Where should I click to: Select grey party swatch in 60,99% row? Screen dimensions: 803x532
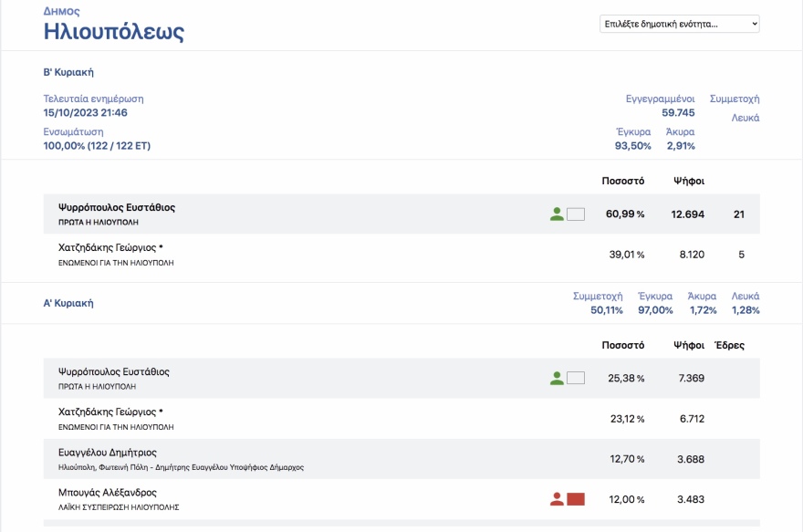(x=575, y=214)
